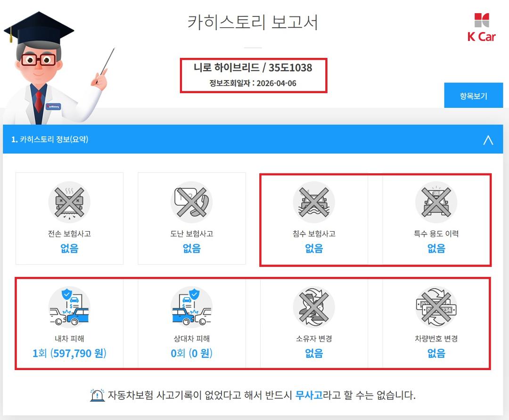Click the 상대차 피해 collision icon
Viewport: 509px width, 420px height.
pyautogui.click(x=191, y=307)
